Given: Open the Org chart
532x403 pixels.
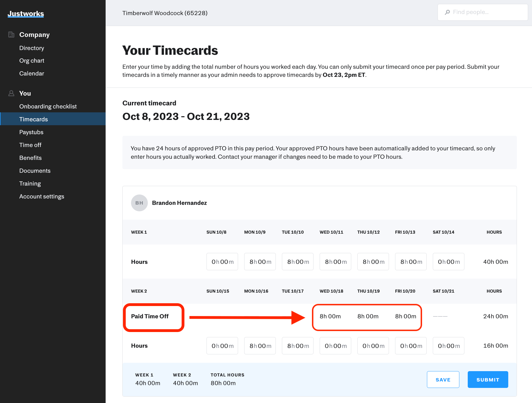Looking at the screenshot, I should [x=32, y=60].
